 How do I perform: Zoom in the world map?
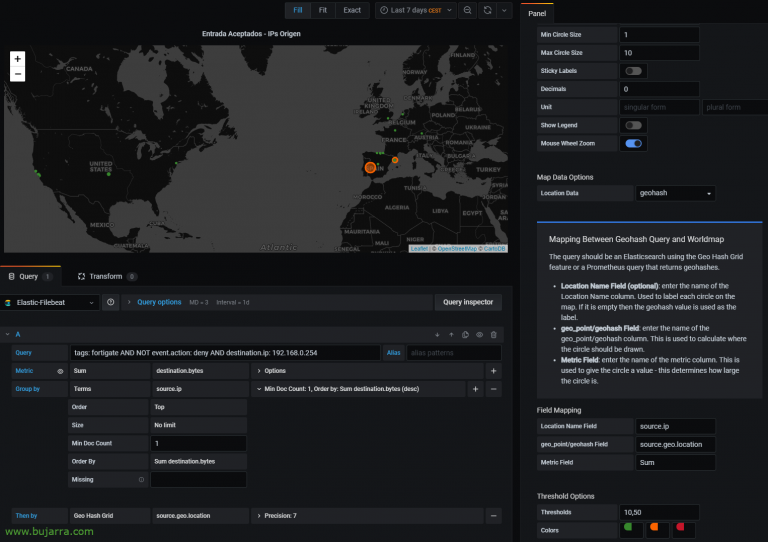tap(18, 59)
